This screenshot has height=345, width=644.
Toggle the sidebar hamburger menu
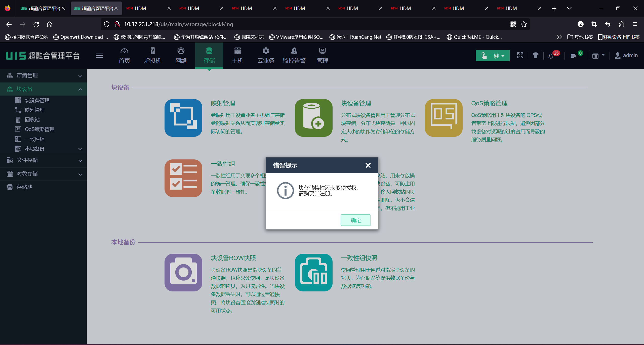(99, 56)
